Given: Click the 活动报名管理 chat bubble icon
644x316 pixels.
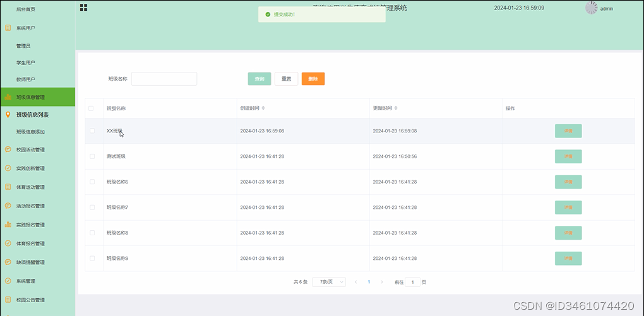Looking at the screenshot, I should pyautogui.click(x=8, y=206).
